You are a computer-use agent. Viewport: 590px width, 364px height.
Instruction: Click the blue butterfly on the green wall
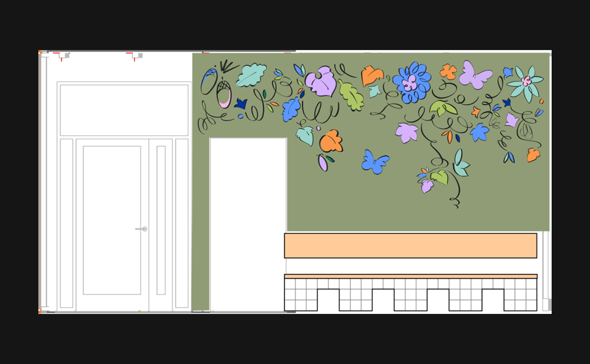tap(375, 162)
